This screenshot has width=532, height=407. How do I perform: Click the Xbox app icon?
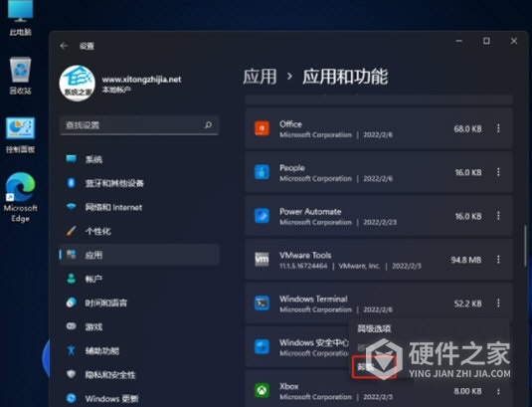coord(262,390)
